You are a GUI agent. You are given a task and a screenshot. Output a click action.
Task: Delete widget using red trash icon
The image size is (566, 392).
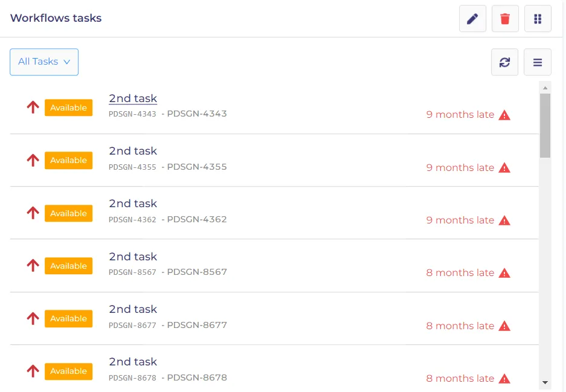pos(505,18)
